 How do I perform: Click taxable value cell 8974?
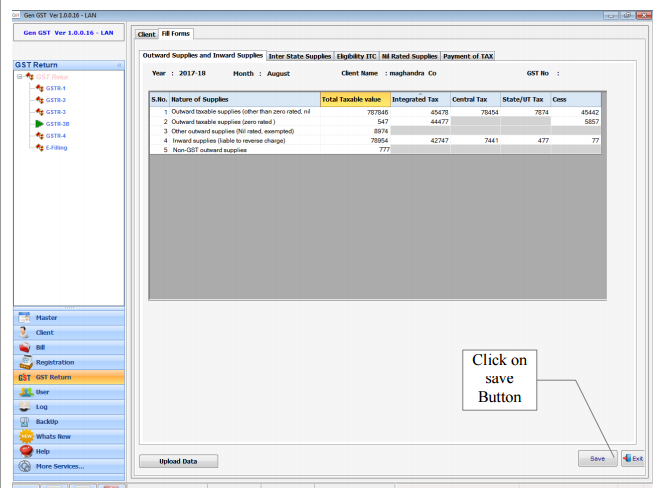click(355, 131)
